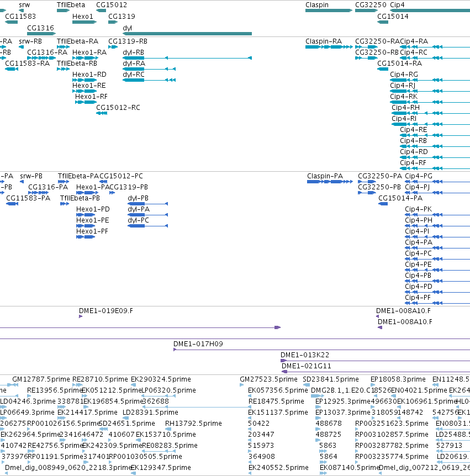Select the CG1316 gene label

(40, 28)
